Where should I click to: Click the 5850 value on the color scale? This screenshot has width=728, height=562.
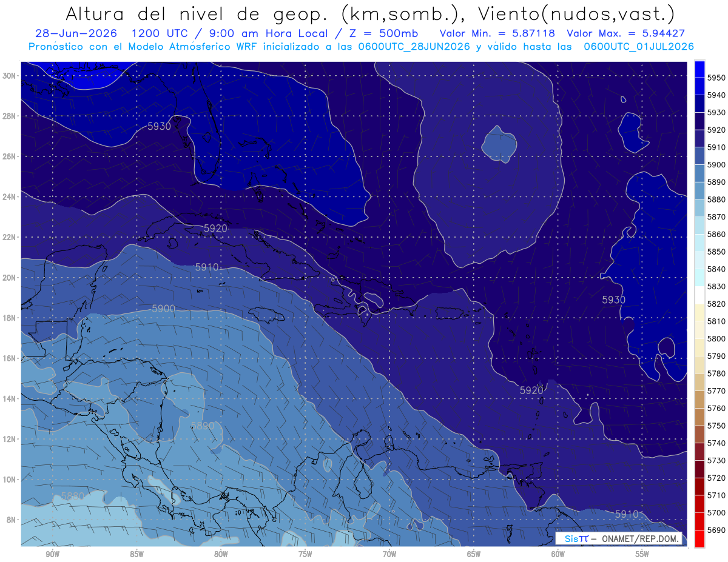(716, 252)
